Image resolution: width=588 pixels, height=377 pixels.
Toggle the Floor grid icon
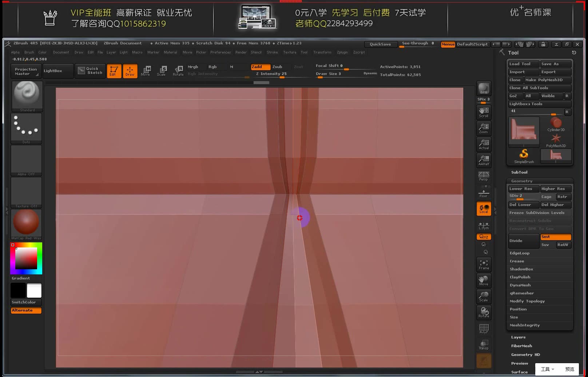(484, 192)
